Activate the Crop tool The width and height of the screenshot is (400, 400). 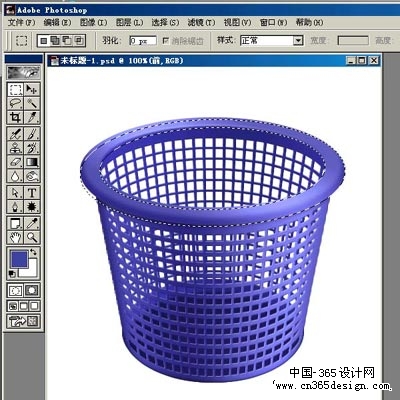[x=15, y=117]
